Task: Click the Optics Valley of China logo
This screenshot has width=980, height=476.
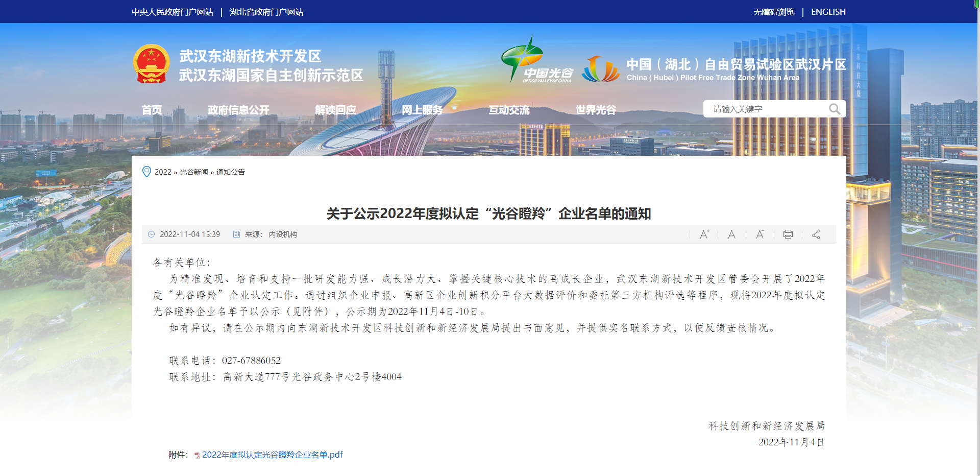Action: click(537, 59)
